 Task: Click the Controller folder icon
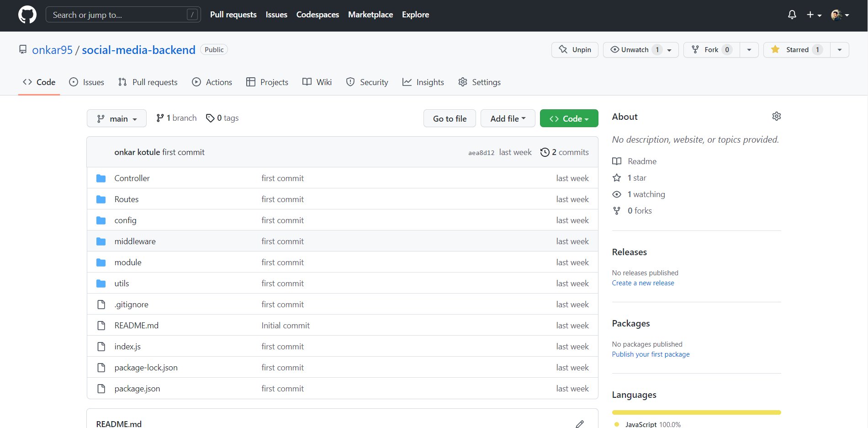tap(101, 178)
